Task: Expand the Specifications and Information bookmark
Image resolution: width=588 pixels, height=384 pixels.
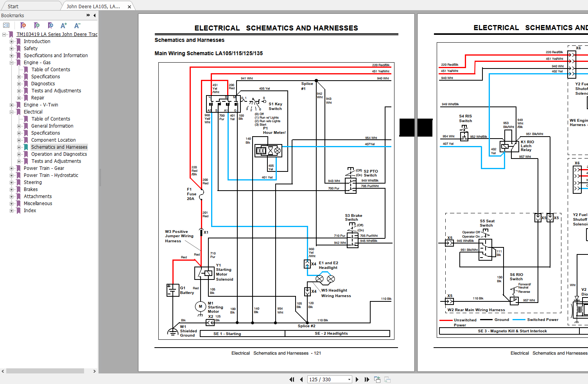Action: tap(12, 56)
